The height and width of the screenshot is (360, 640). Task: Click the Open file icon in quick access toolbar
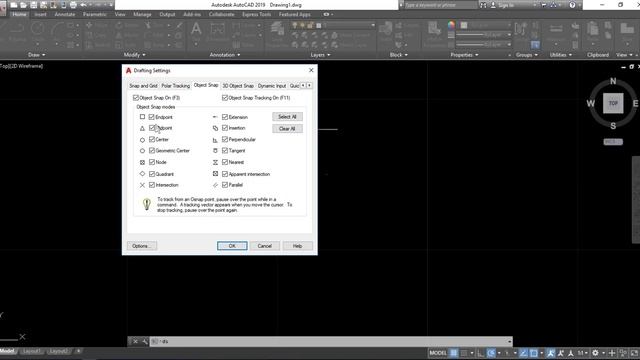23,5
